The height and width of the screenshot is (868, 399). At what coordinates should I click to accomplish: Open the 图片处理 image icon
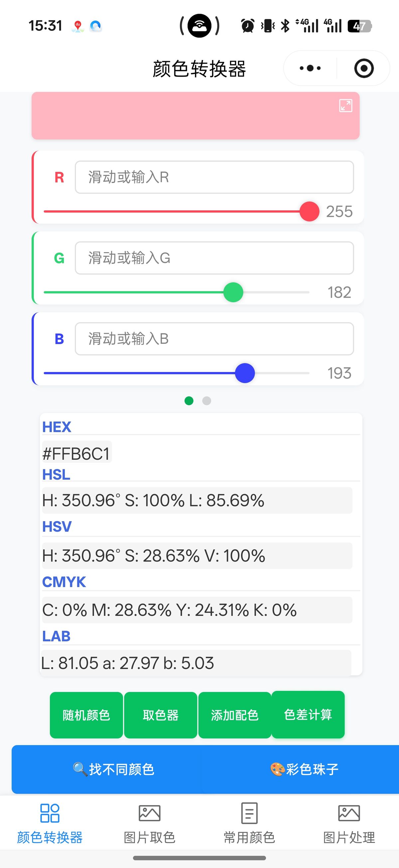click(x=349, y=813)
